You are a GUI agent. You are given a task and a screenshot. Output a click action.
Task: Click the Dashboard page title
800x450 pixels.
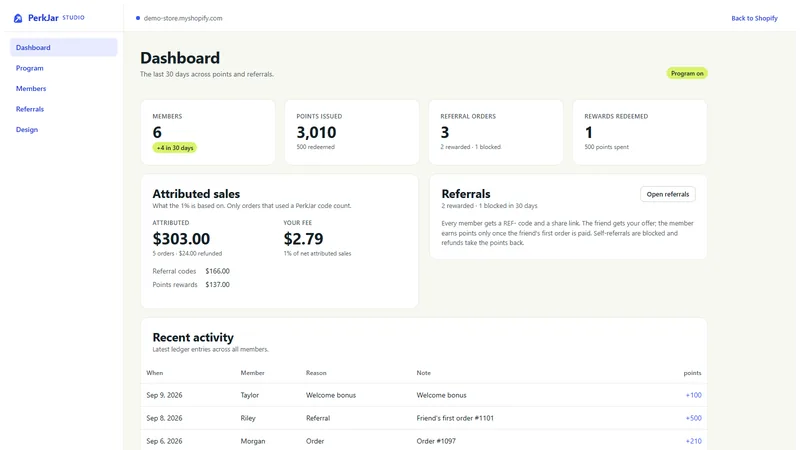(180, 58)
